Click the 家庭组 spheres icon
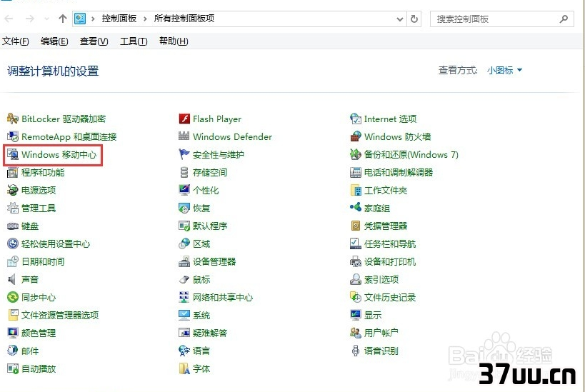Viewport: 585px width, 392px height. click(356, 207)
